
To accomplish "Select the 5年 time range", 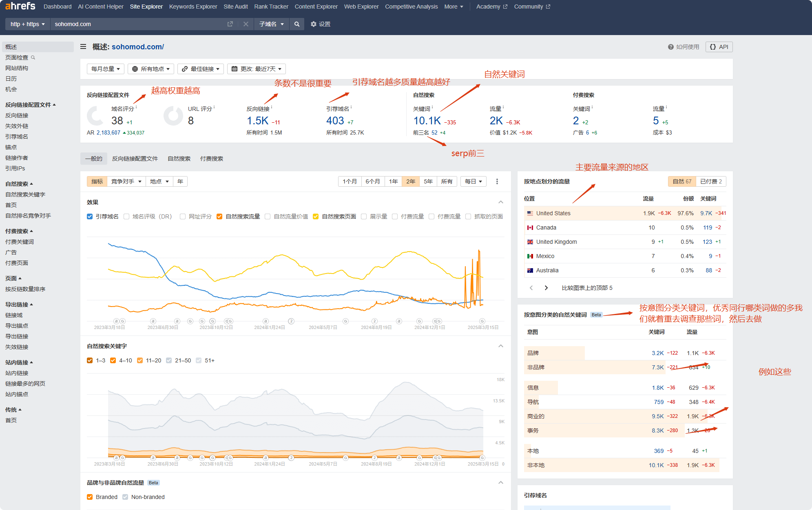I will 428,181.
